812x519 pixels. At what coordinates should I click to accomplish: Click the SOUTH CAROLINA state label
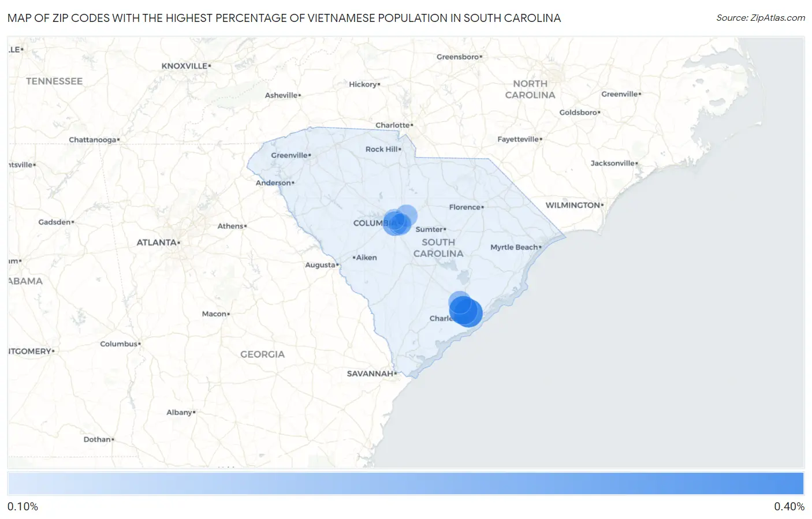click(438, 248)
